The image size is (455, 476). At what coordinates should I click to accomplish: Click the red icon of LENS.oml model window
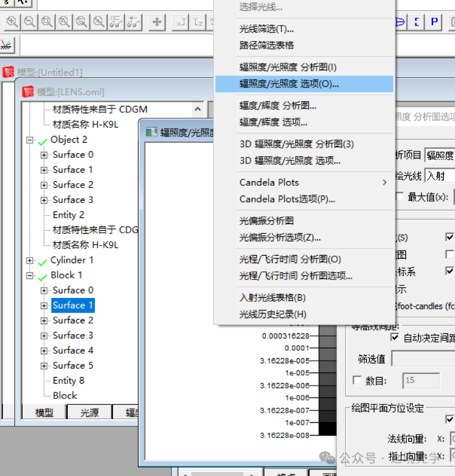(28, 91)
